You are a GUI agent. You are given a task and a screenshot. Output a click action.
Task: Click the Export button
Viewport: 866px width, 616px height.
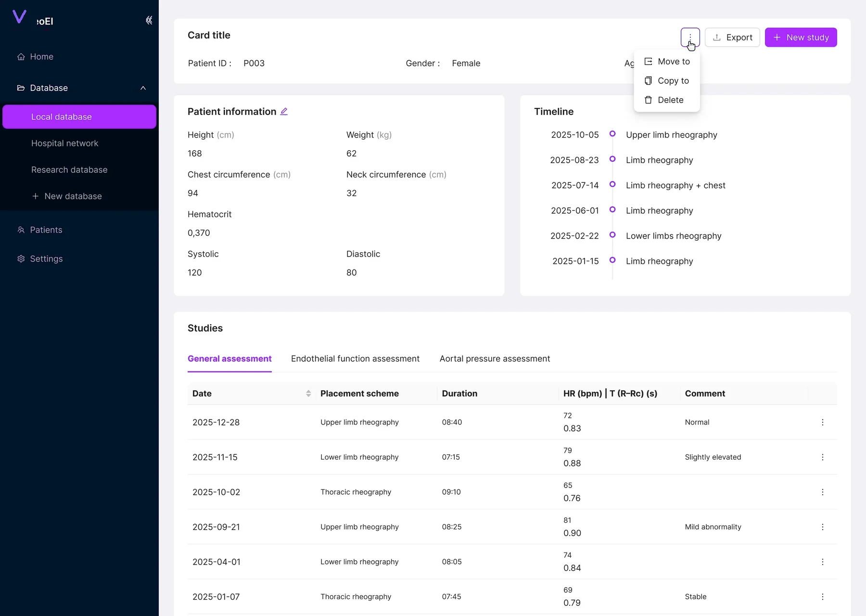point(732,38)
